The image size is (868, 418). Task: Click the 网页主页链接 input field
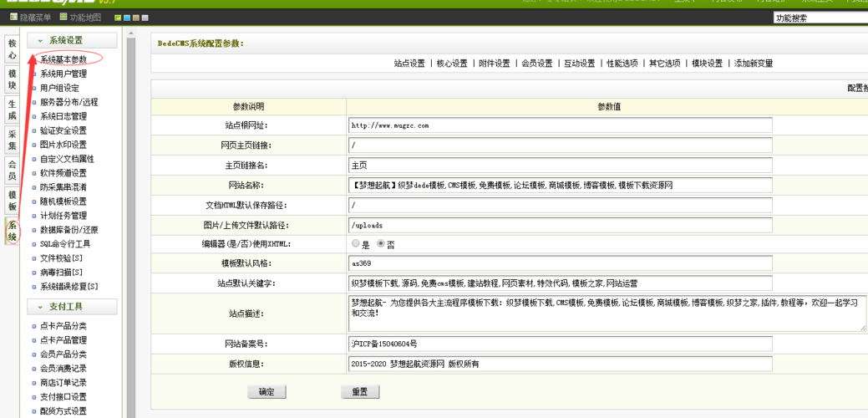tap(561, 145)
